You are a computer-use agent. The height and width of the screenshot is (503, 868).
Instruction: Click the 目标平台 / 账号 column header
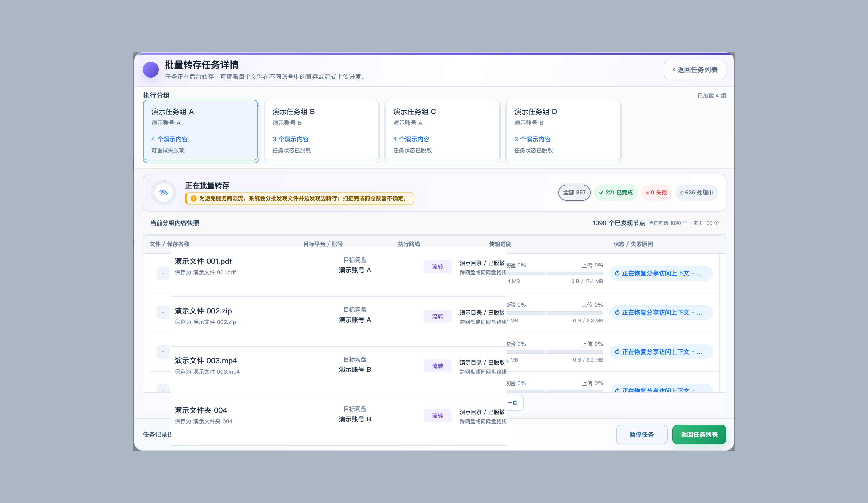(323, 244)
